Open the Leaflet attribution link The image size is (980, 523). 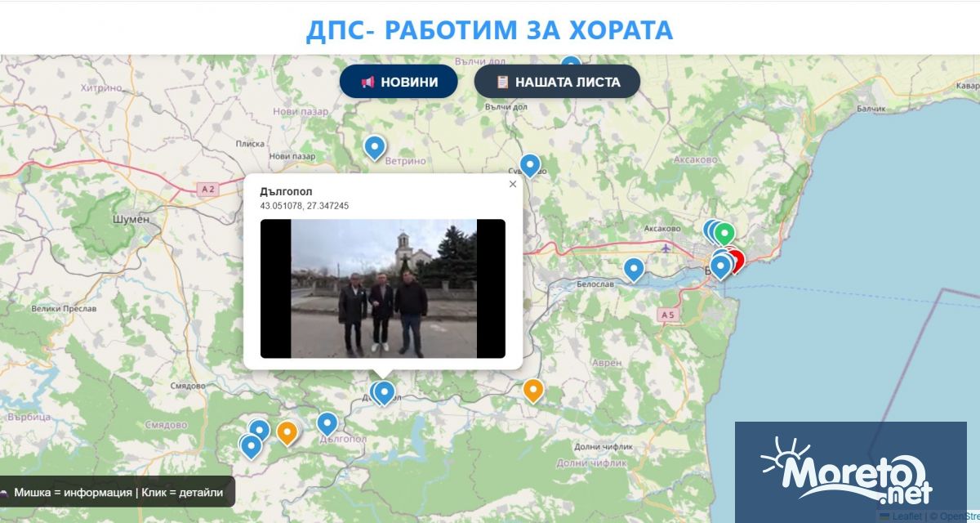click(x=907, y=516)
